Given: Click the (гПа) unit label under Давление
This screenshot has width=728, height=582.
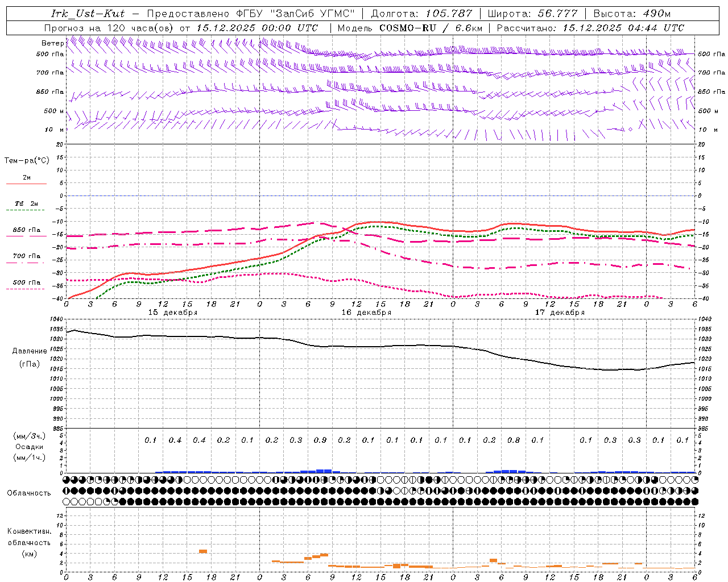Looking at the screenshot, I should (x=30, y=364).
